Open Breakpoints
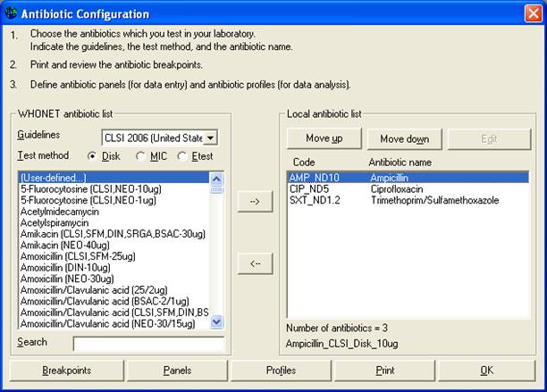This screenshot has width=547, height=392. pos(67,370)
